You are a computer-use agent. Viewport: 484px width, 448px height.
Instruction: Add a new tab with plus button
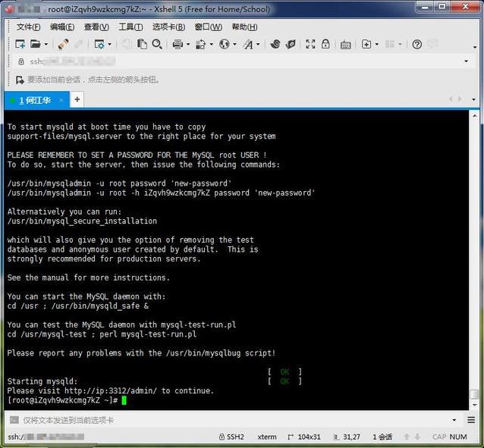point(77,99)
